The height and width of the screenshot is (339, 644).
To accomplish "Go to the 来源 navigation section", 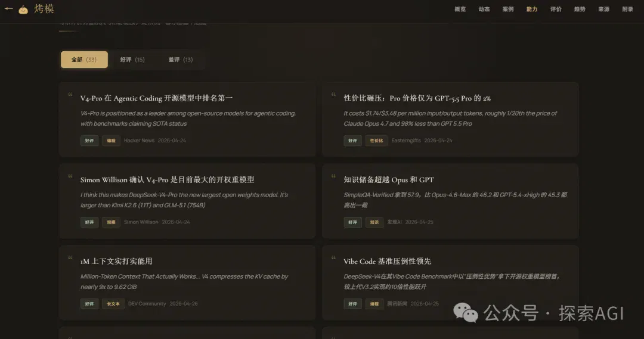I will tap(603, 9).
